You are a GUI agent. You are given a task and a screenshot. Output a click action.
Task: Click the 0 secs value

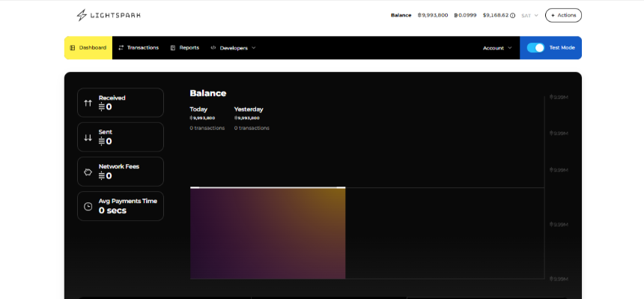point(112,211)
